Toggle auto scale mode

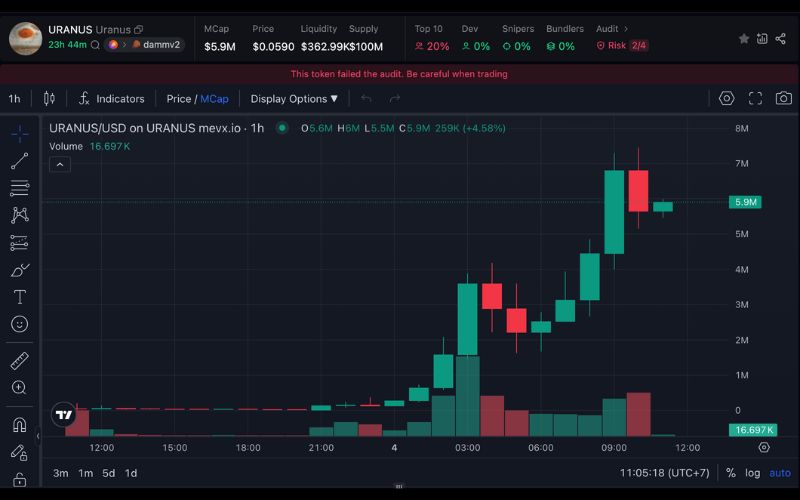(x=780, y=473)
